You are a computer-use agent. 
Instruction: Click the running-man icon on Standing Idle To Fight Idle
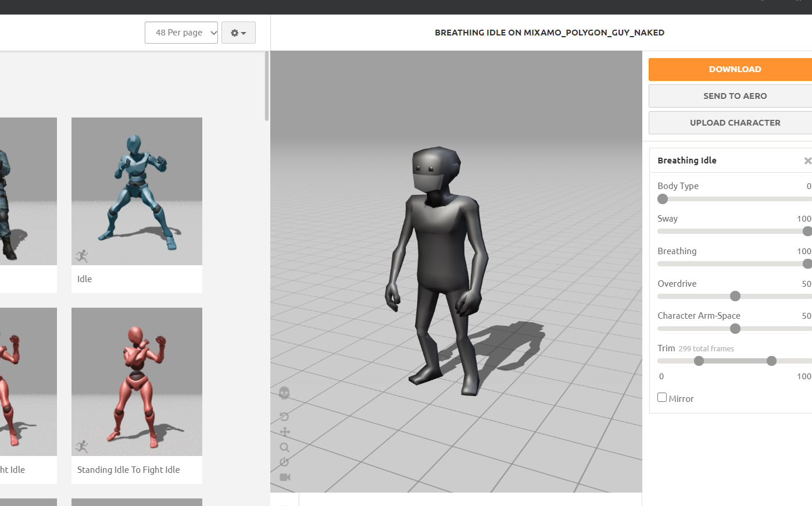(x=82, y=447)
